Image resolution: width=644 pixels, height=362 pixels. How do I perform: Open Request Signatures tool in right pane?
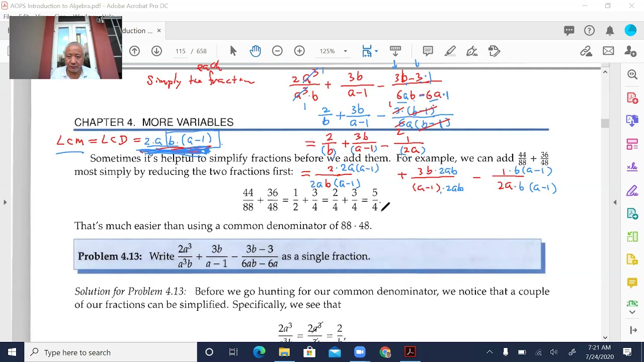632,167
